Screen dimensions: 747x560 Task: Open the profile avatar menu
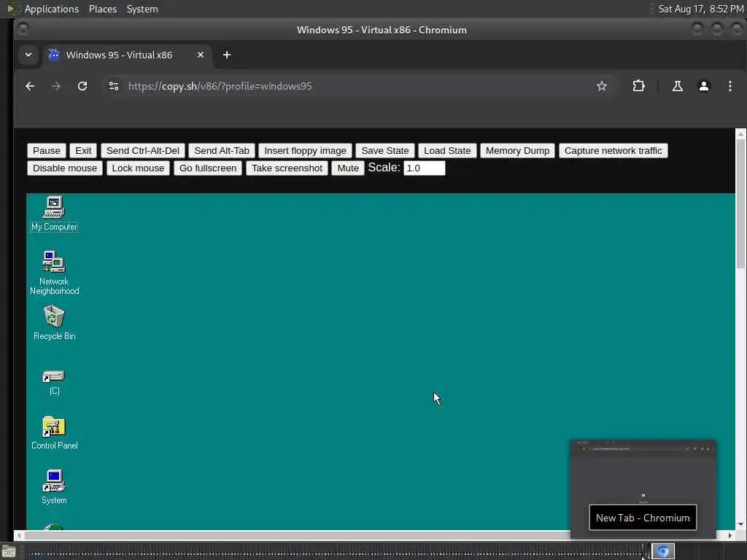704,86
